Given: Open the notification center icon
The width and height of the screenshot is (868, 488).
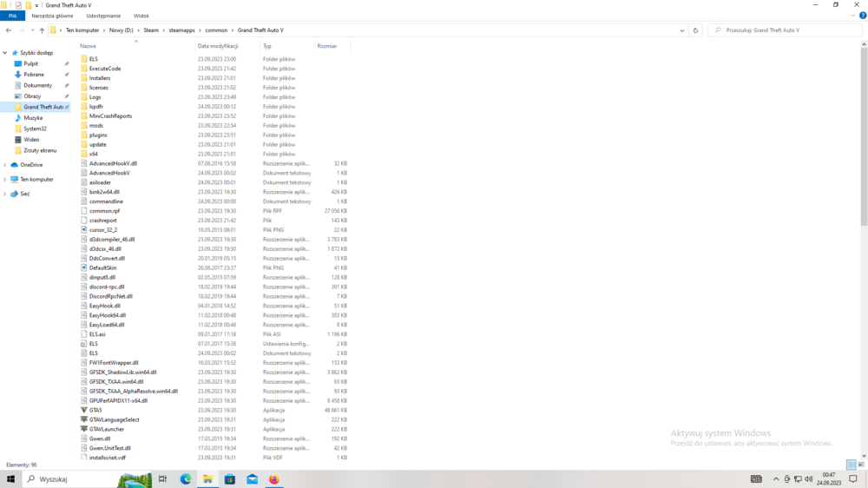Looking at the screenshot, I should [x=853, y=479].
